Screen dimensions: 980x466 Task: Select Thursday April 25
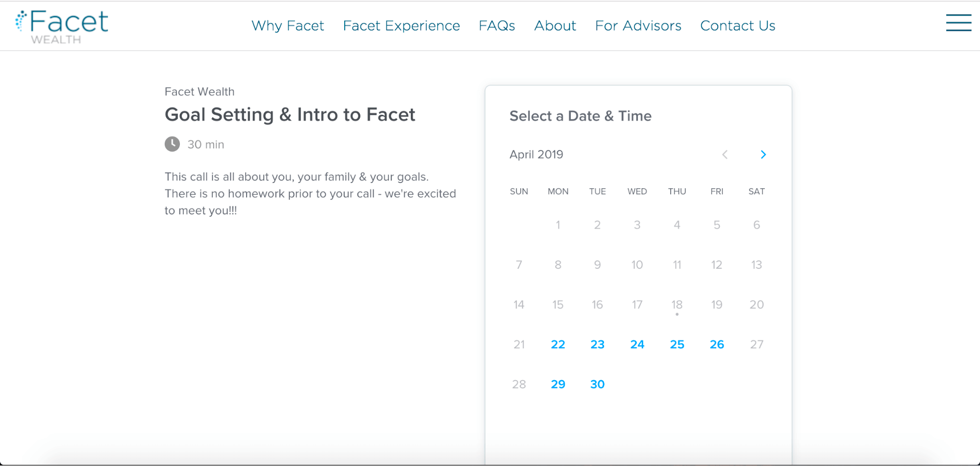(677, 344)
